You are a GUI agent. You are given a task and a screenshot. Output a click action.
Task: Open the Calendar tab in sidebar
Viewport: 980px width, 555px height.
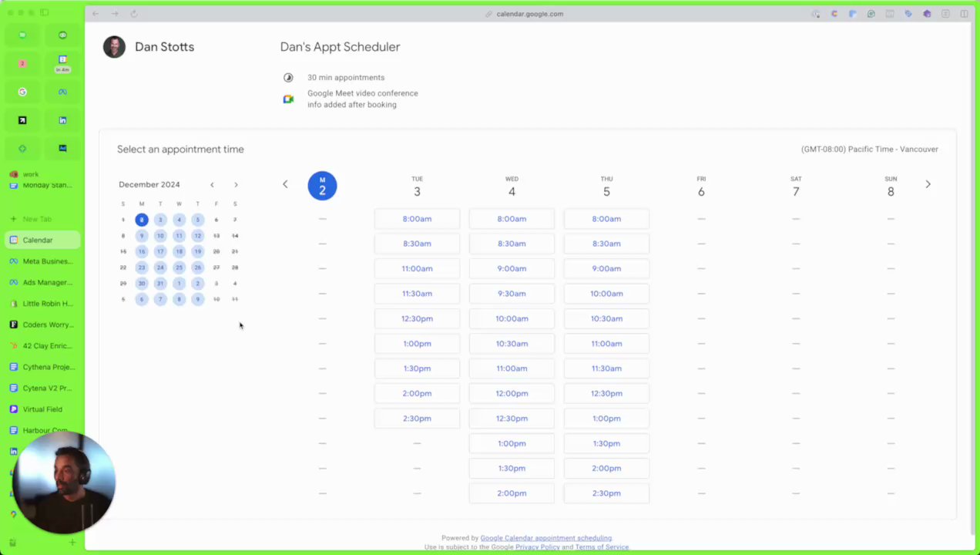click(x=43, y=240)
